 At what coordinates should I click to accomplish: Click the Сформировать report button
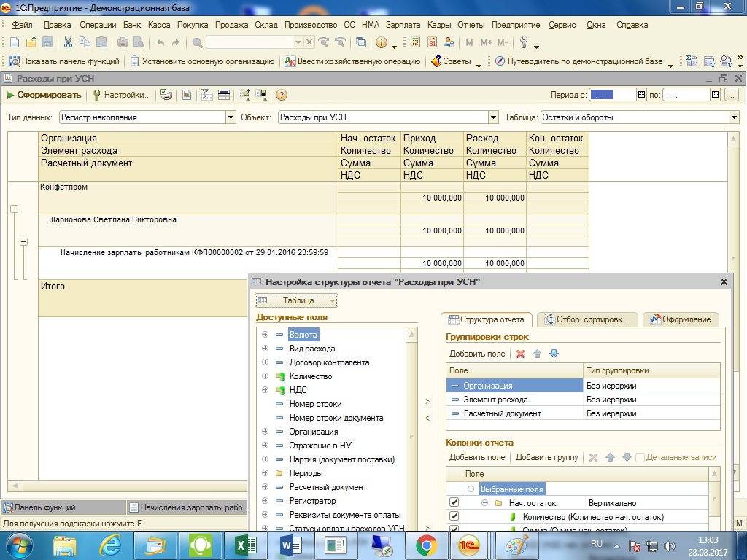(x=44, y=95)
